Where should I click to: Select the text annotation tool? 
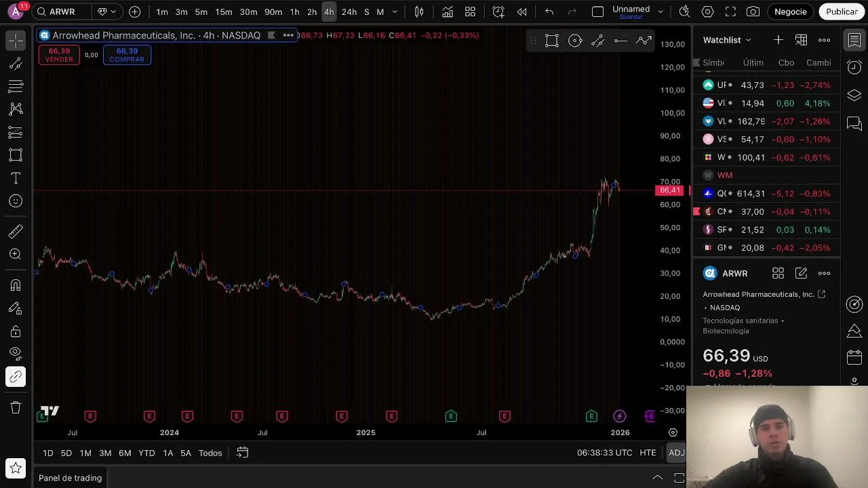[16, 178]
